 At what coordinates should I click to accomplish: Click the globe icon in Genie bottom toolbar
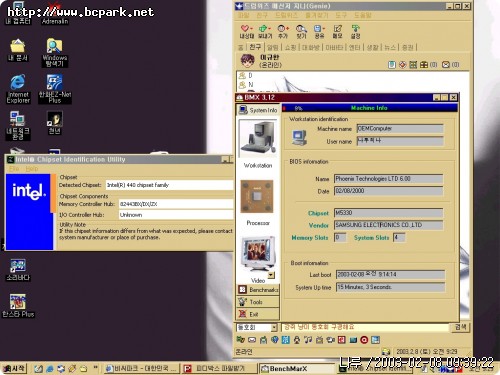274,340
